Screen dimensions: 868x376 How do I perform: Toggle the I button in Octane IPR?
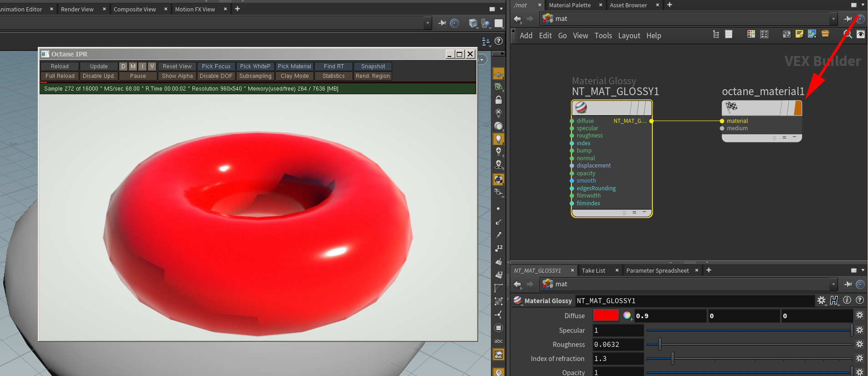pyautogui.click(x=142, y=66)
